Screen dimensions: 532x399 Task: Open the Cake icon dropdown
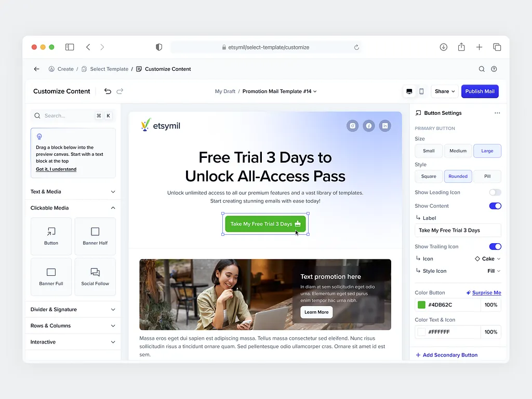click(x=488, y=259)
